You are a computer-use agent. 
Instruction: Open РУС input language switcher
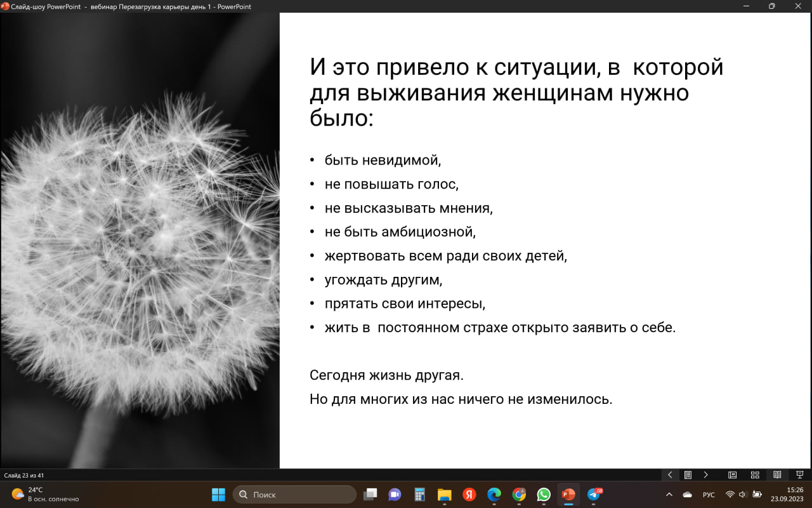click(x=709, y=495)
